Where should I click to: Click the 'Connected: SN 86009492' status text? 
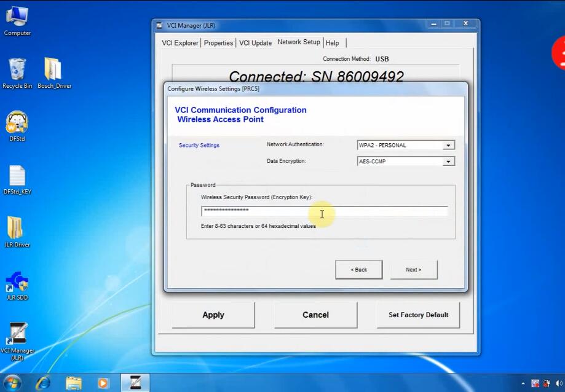coord(316,76)
